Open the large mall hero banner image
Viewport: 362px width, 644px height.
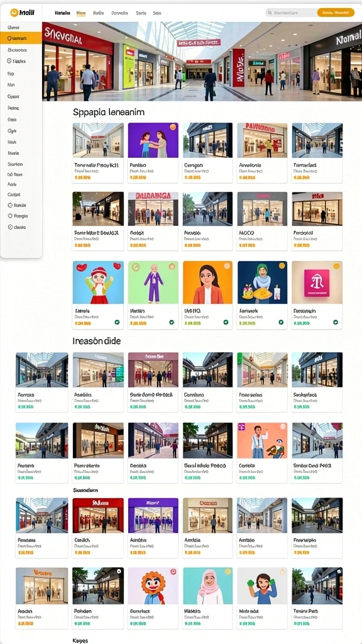point(202,61)
